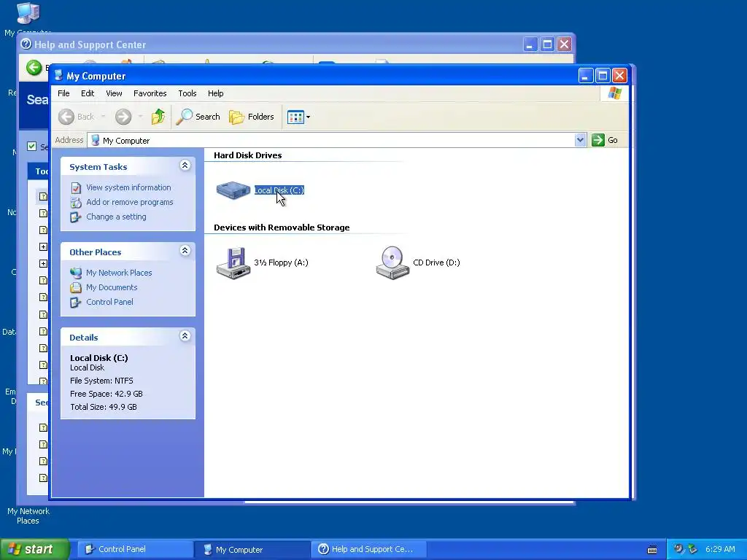Toggle the Folders pane
This screenshot has width=747, height=560.
pos(252,117)
